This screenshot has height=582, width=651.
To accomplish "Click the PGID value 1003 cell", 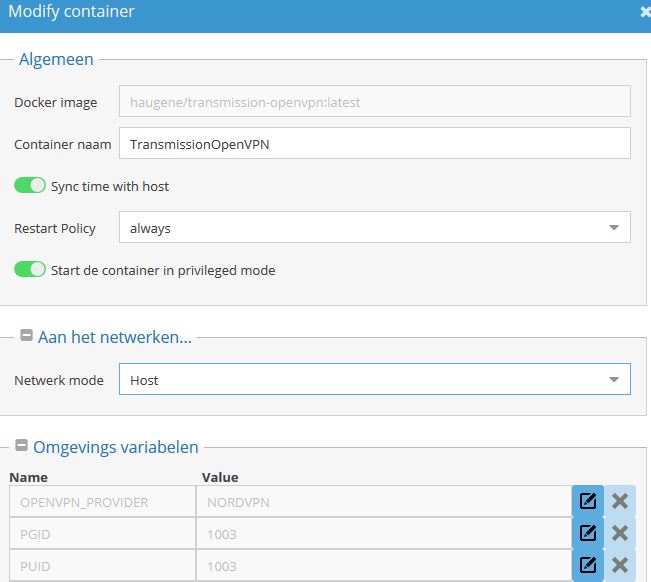I will coord(384,533).
